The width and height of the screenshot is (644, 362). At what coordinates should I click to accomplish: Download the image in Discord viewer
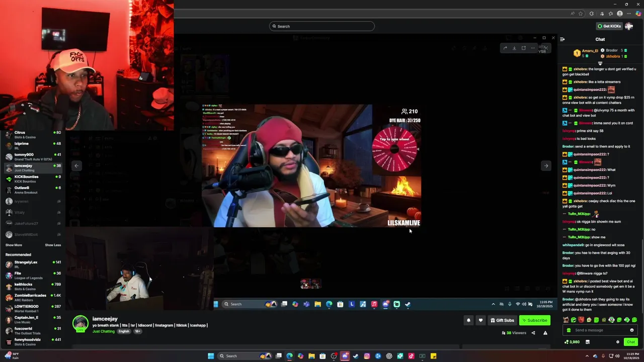tap(514, 48)
